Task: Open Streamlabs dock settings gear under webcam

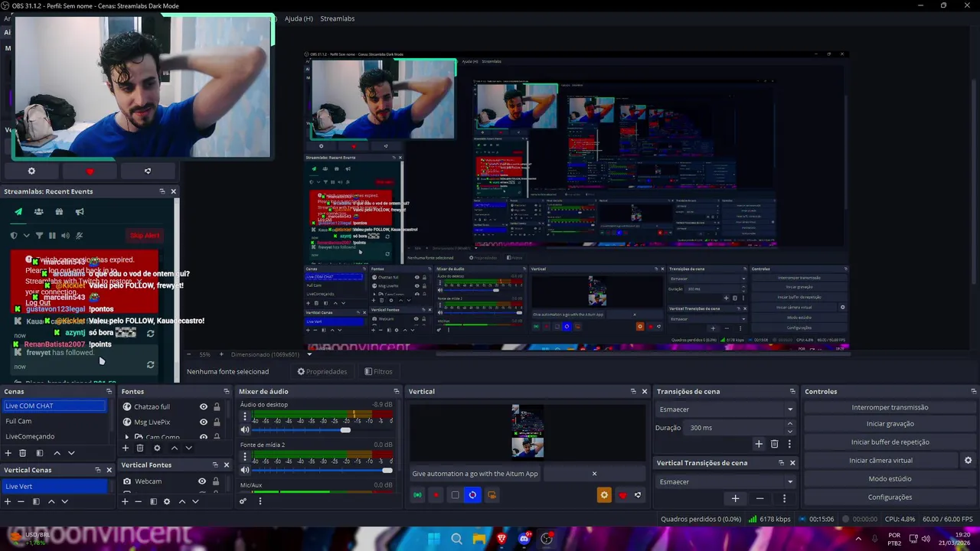Action: tap(31, 171)
